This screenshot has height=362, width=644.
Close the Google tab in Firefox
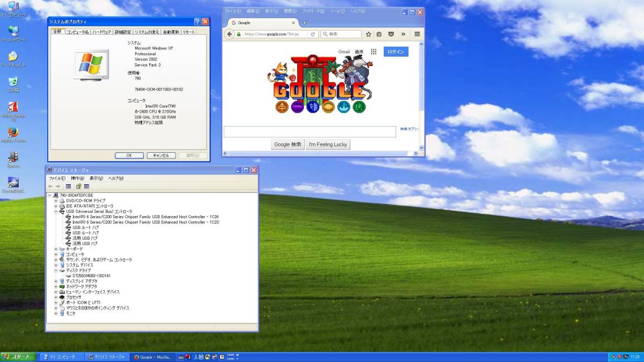point(294,23)
